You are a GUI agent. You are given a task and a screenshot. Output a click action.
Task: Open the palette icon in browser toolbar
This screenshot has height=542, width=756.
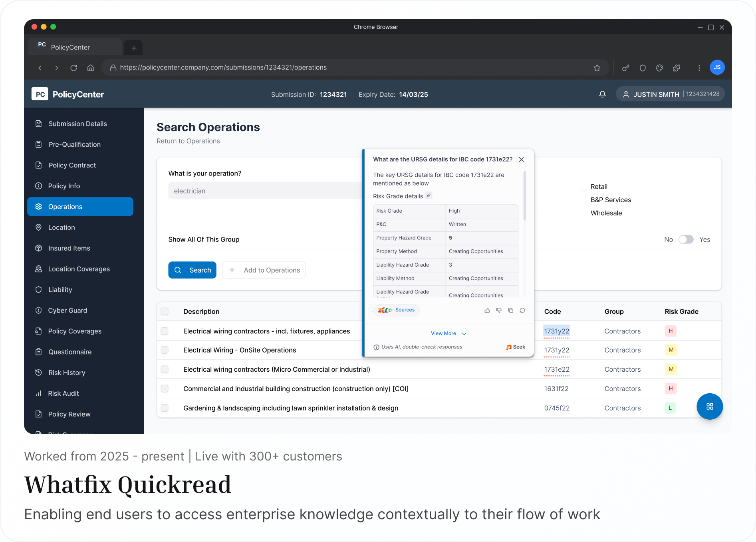(x=659, y=68)
